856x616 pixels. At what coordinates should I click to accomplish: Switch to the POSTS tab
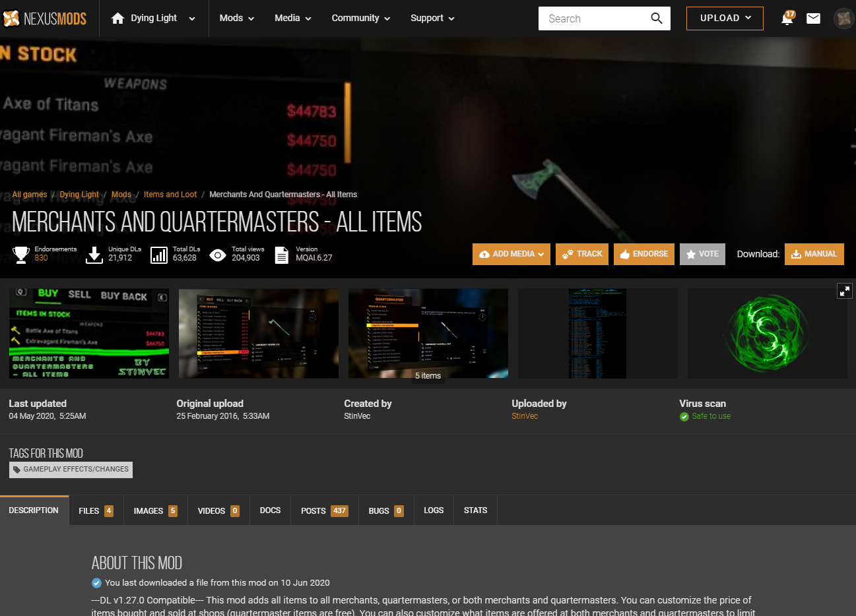324,510
